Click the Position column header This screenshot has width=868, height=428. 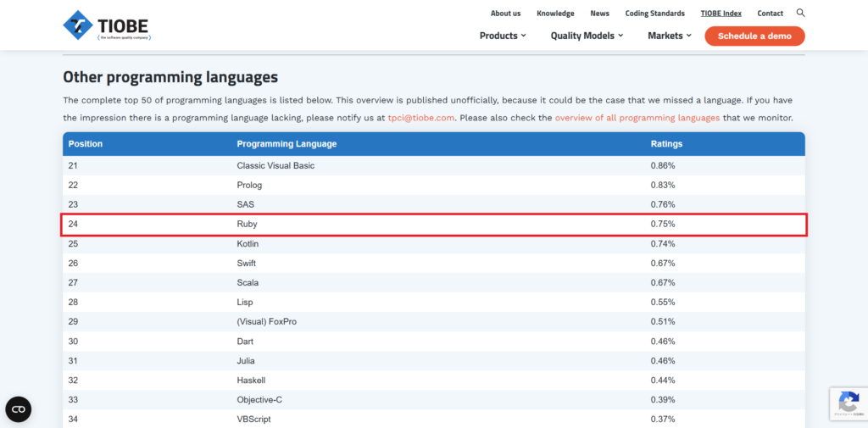(86, 144)
